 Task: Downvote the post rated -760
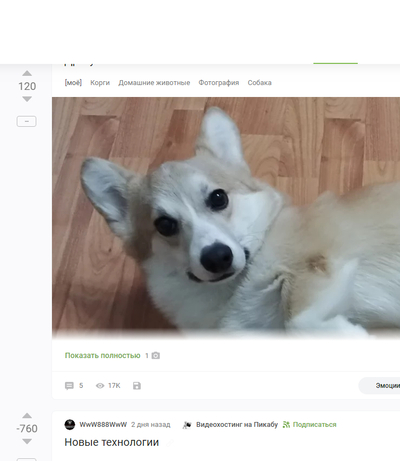27,441
